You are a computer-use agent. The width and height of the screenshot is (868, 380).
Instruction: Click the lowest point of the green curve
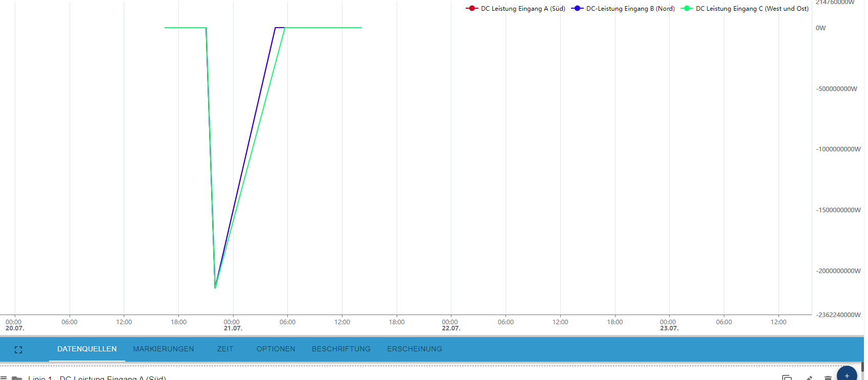(x=215, y=288)
